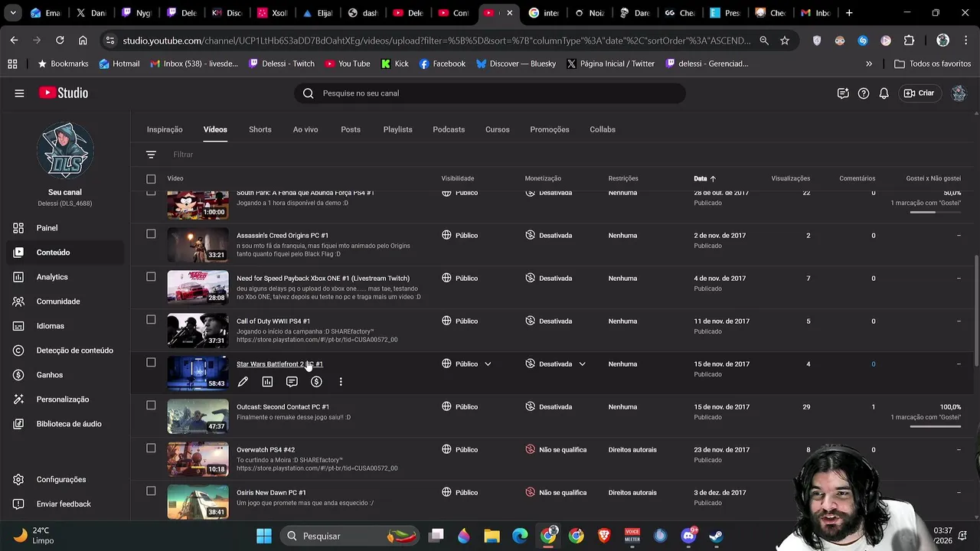Select Call of Duty WWII PS4 #1 checkbox
The height and width of the screenshot is (551, 980).
(151, 320)
